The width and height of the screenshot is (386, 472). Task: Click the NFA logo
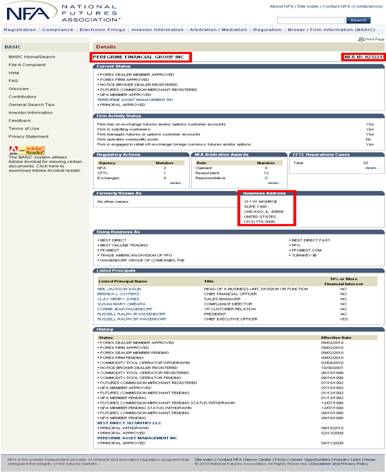[x=62, y=12]
